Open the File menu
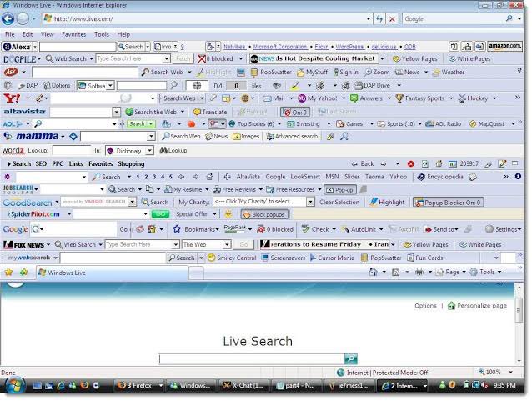 pyautogui.click(x=10, y=34)
